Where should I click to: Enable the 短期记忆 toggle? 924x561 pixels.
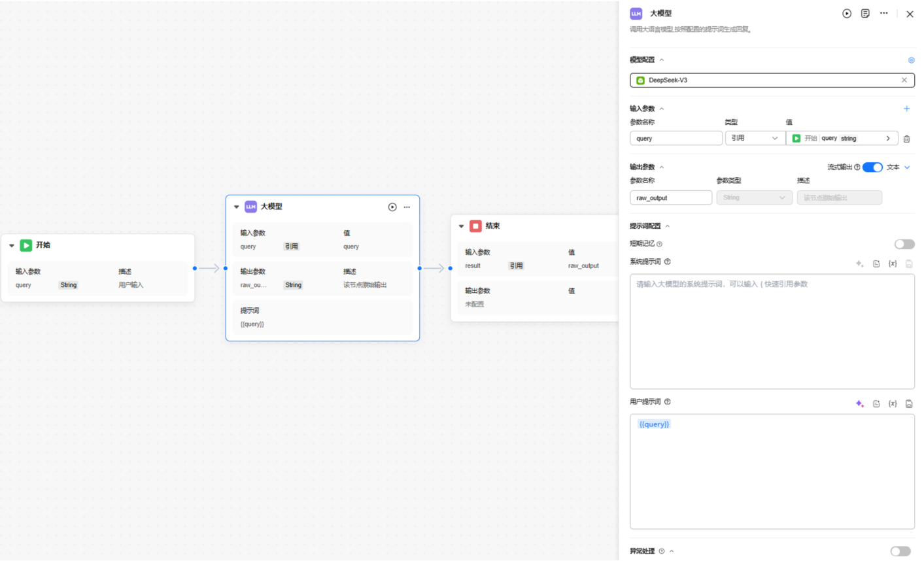pyautogui.click(x=904, y=244)
